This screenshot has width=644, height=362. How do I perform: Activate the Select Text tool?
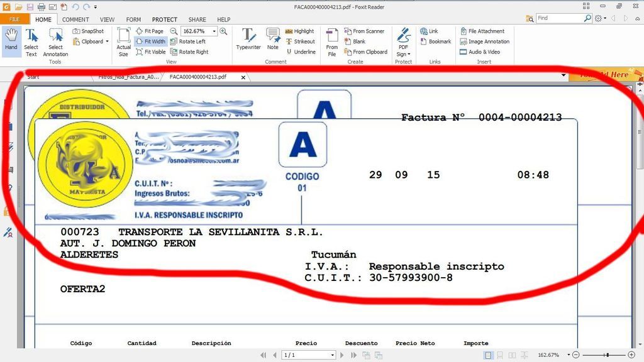(x=31, y=40)
